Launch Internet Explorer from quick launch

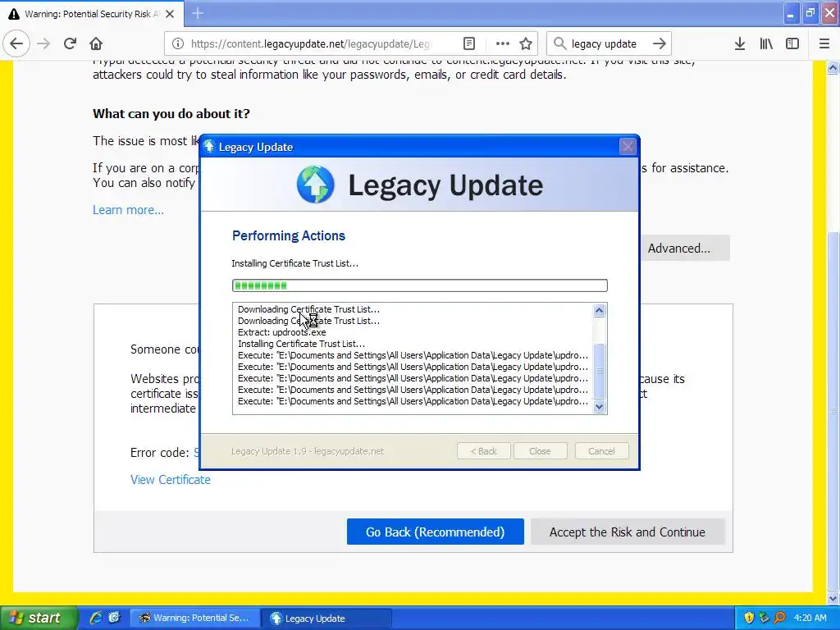click(96, 618)
